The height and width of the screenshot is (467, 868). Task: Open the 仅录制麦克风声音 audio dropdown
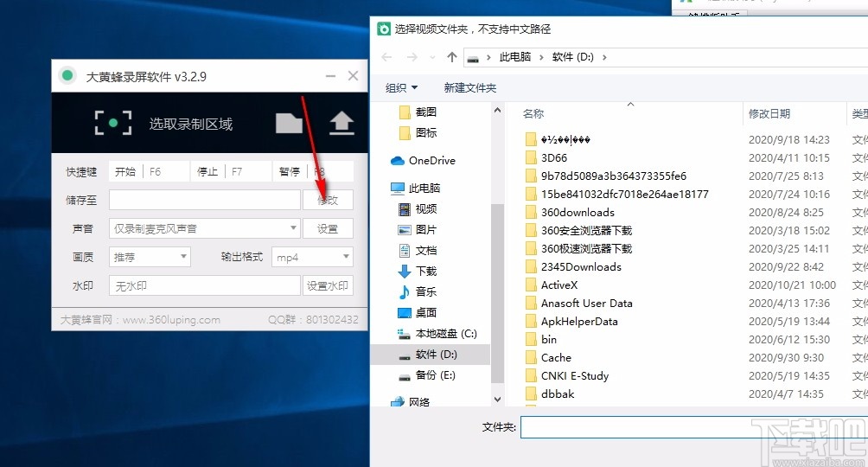204,228
